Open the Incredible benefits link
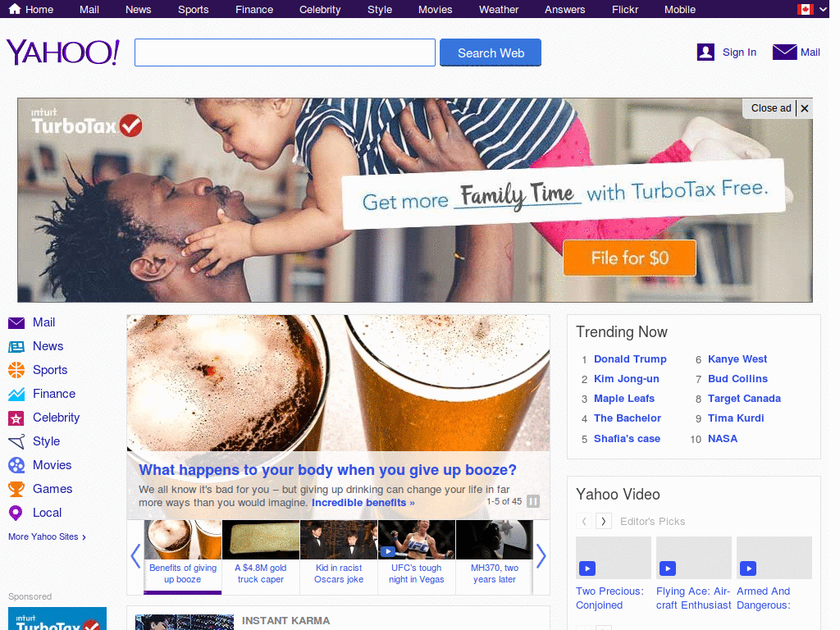Image resolution: width=840 pixels, height=630 pixels. [363, 503]
